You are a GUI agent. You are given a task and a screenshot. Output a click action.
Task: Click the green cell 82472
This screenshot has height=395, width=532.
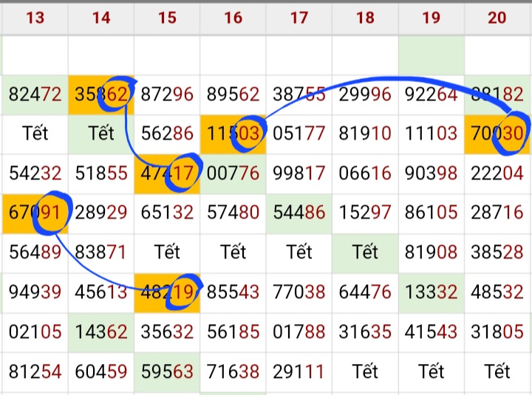[35, 95]
